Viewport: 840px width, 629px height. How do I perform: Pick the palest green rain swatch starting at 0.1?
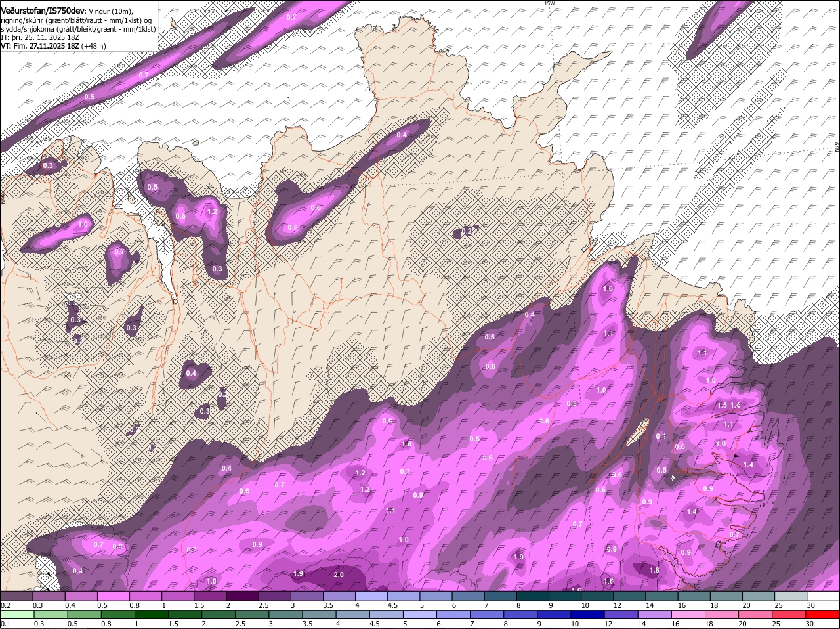pyautogui.click(x=17, y=615)
